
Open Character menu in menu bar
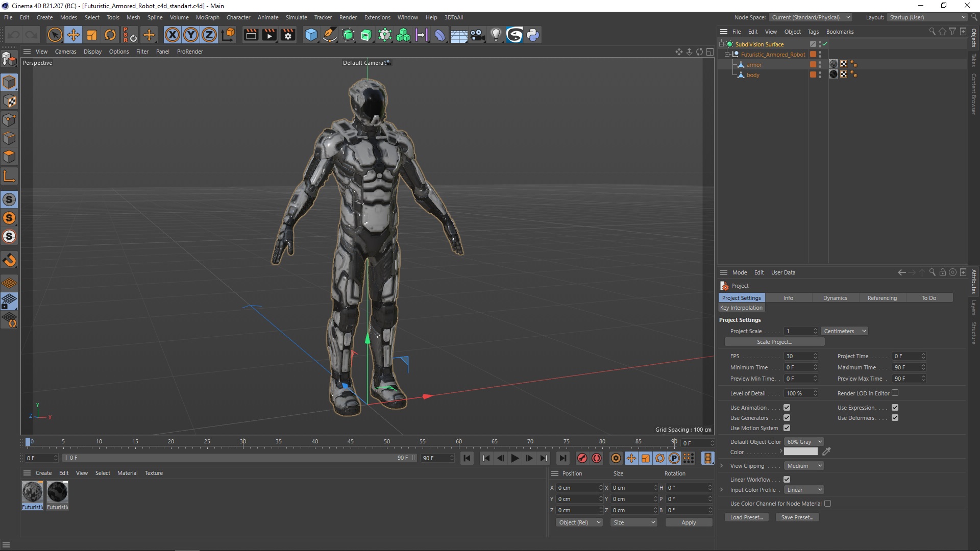[x=238, y=17]
